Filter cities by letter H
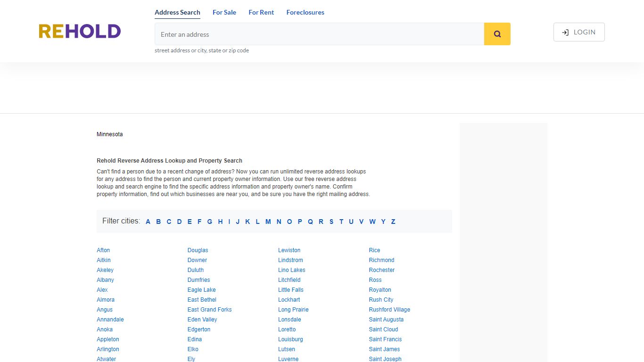 (x=220, y=222)
